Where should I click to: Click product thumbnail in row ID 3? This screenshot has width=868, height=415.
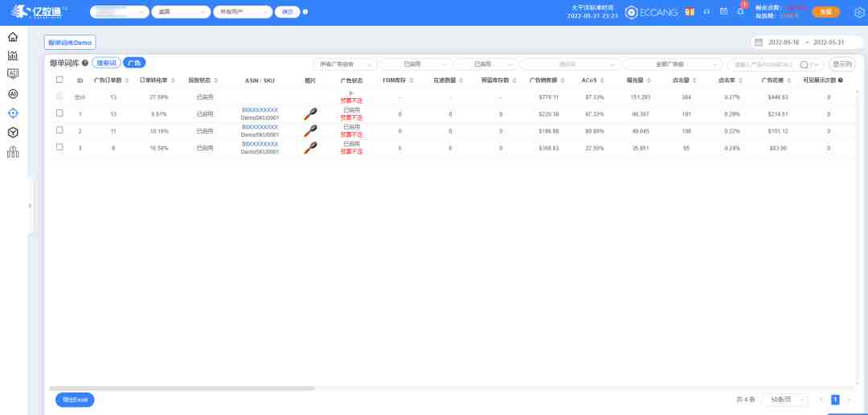click(x=310, y=148)
